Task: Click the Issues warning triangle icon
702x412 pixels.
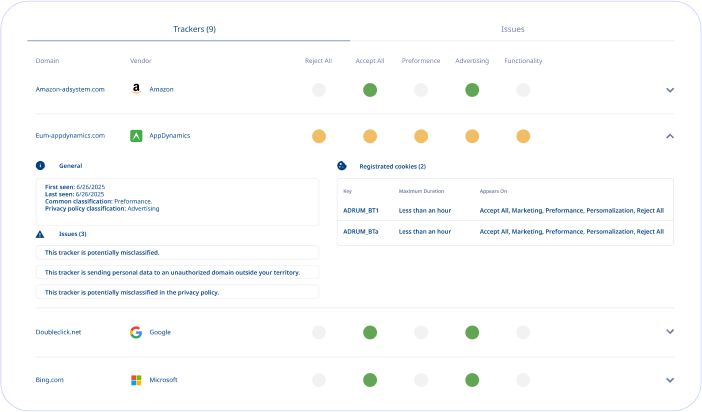Action: 40,233
